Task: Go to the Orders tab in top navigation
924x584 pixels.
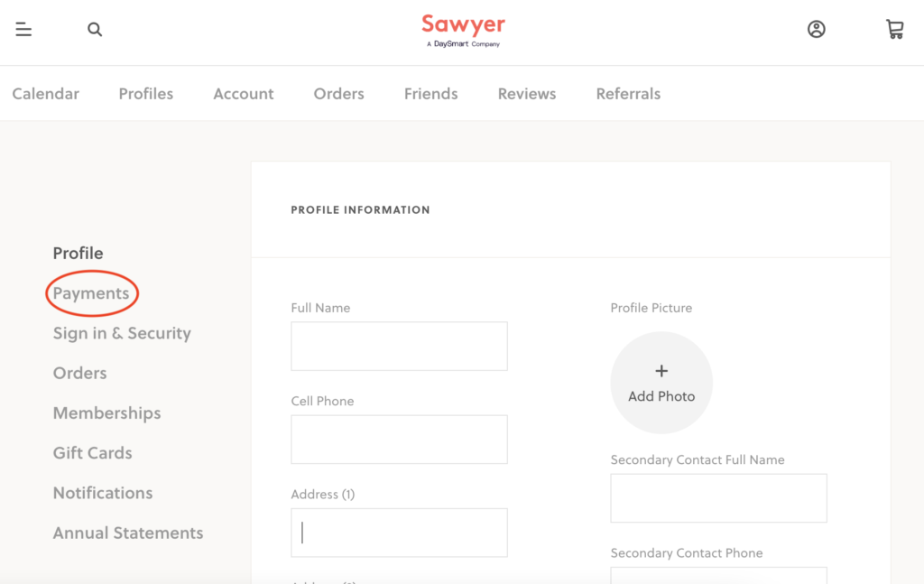Action: point(339,94)
